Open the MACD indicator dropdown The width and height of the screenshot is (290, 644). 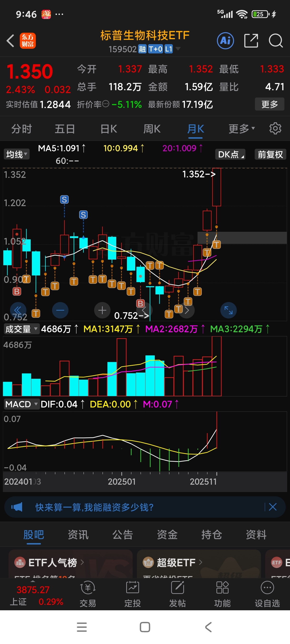coord(22,404)
